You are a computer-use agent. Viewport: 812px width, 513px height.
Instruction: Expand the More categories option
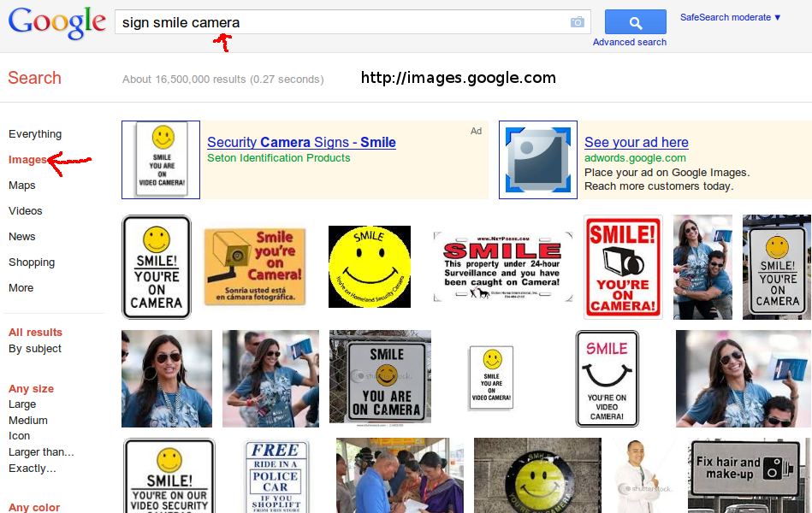pos(21,288)
